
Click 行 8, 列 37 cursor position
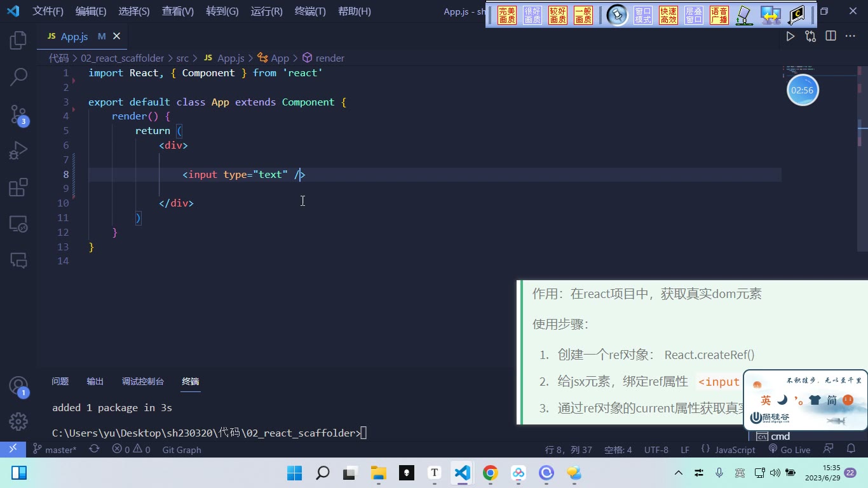coord(568,449)
